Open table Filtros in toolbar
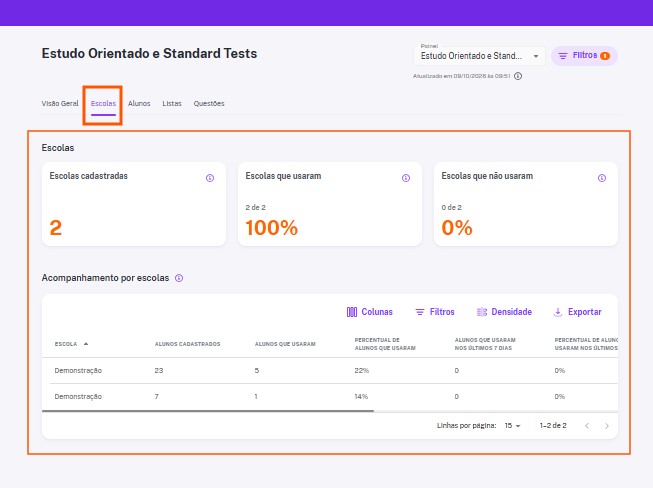This screenshot has height=488, width=653. (435, 312)
